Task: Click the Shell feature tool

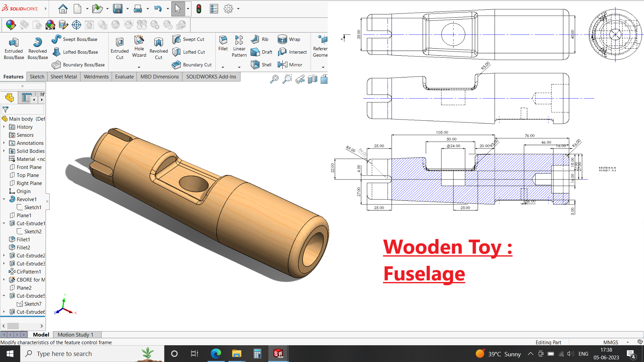Action: tap(261, 65)
